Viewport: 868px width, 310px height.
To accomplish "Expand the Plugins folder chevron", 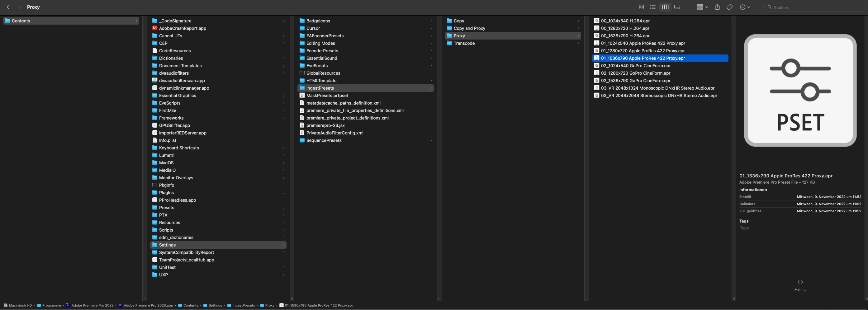I will pos(284,193).
